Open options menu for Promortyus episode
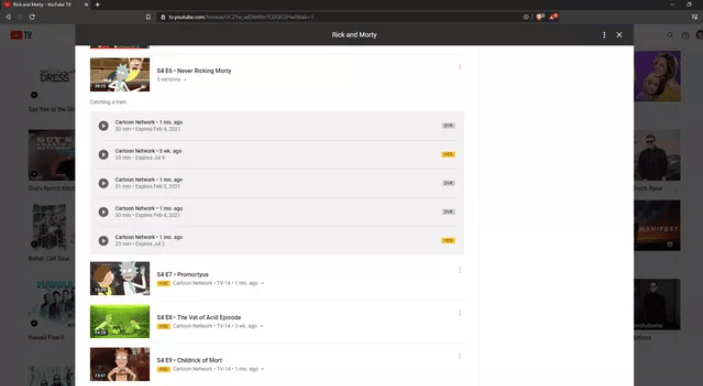The image size is (703, 386). pyautogui.click(x=460, y=270)
